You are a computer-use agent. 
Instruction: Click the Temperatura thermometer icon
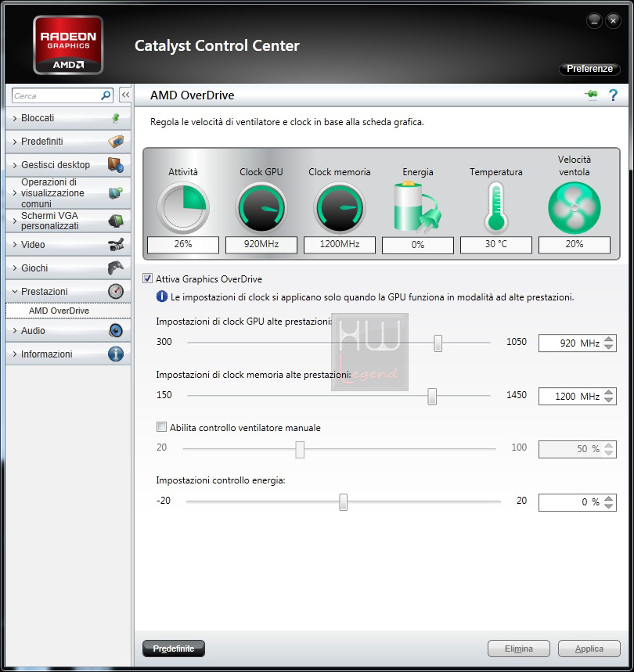[496, 207]
